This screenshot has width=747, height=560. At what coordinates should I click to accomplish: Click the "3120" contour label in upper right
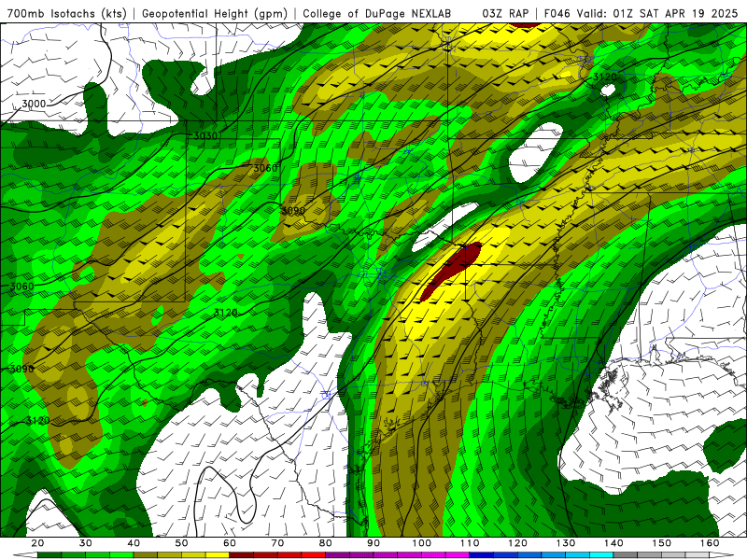(x=604, y=77)
